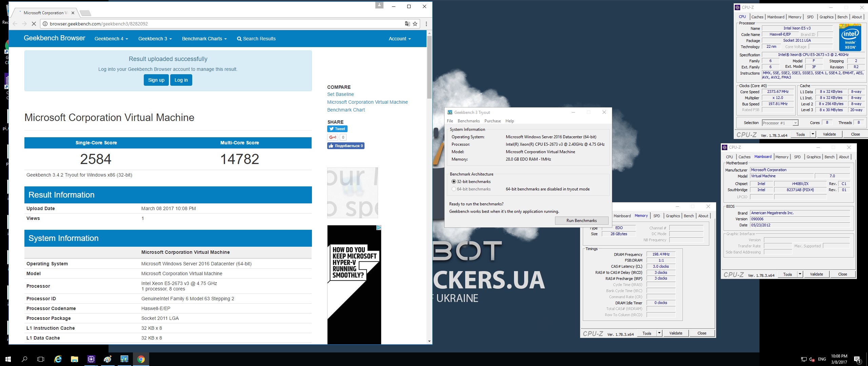
Task: Open the notification center icon
Action: [857, 360]
